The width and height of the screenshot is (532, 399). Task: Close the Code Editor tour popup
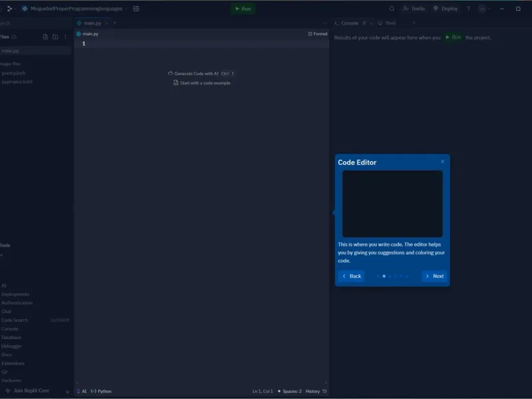[x=442, y=162]
